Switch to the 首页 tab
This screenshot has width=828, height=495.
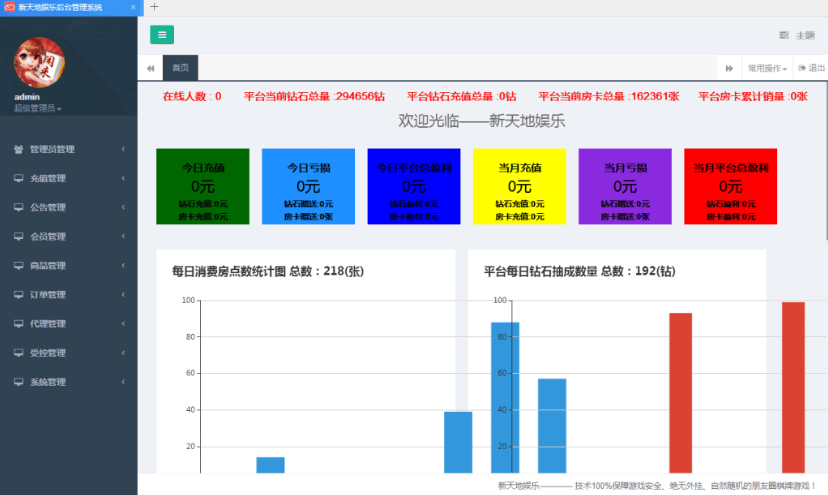pyautogui.click(x=180, y=68)
